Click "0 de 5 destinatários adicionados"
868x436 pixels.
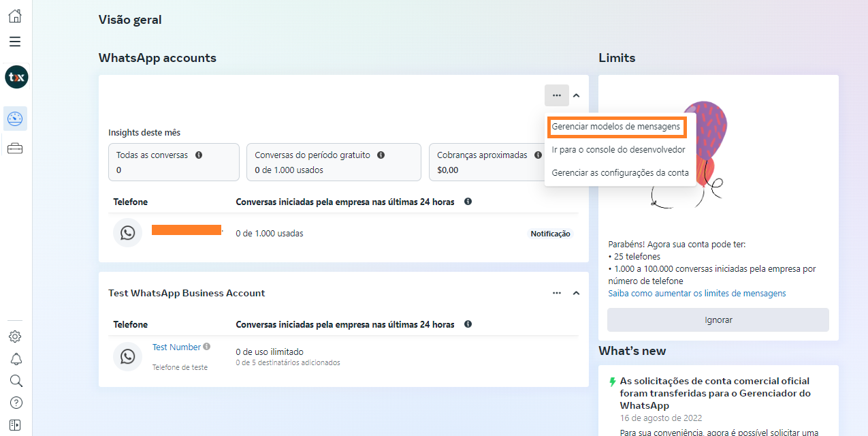288,362
